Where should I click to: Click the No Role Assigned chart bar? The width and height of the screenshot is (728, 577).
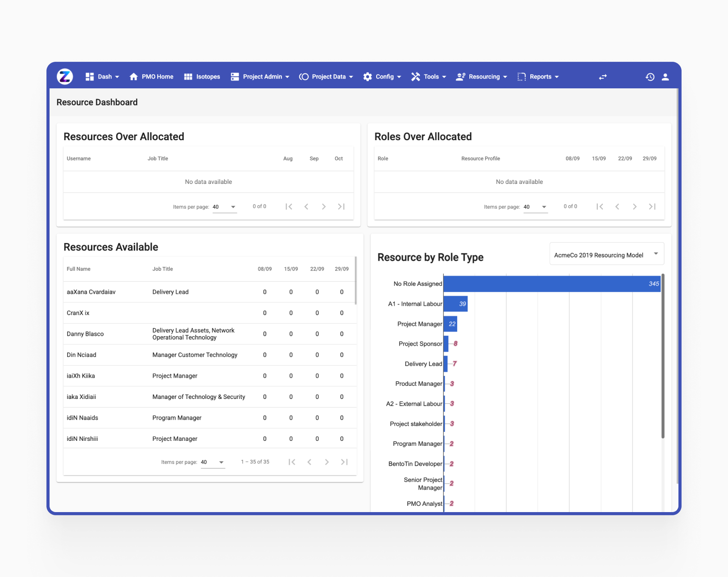[551, 284]
